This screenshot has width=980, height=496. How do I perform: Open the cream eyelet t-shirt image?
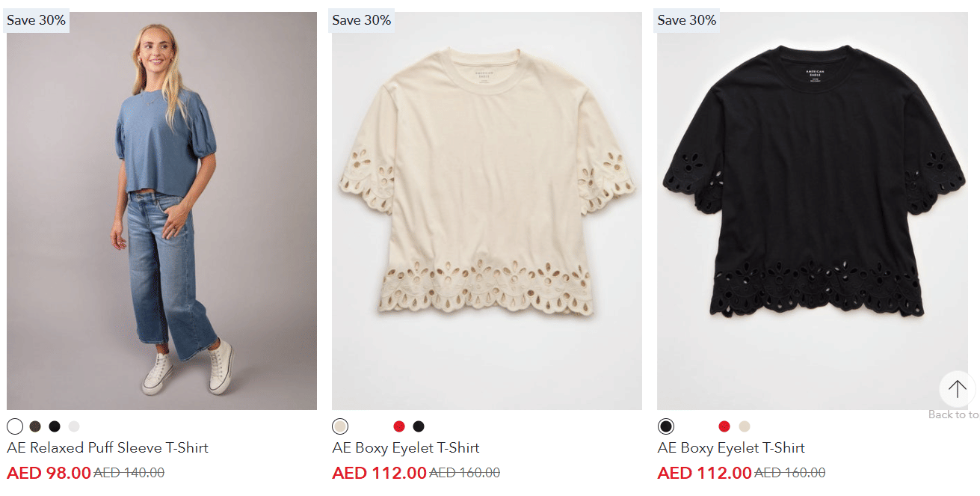[x=487, y=211]
